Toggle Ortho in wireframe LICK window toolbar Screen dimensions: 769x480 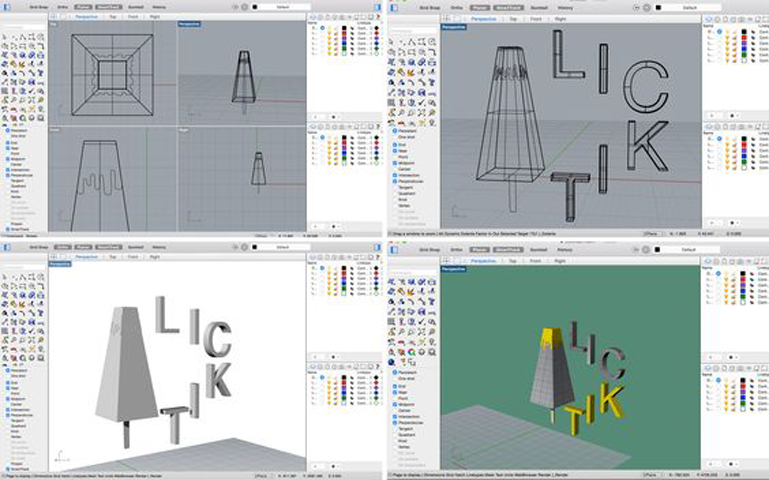pos(457,8)
